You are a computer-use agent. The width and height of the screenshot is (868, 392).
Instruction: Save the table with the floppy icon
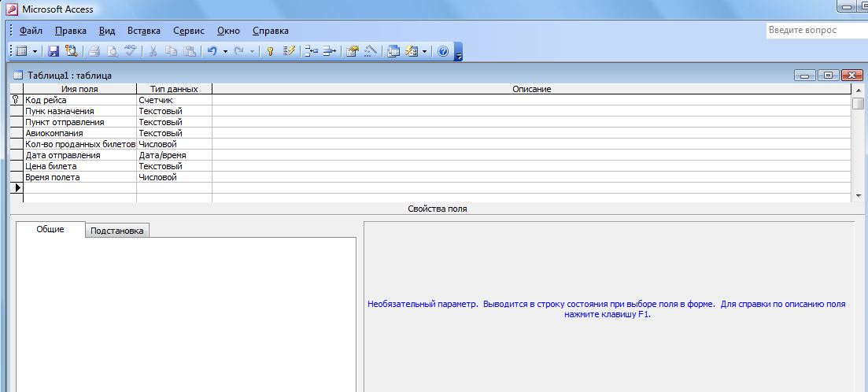click(x=54, y=51)
